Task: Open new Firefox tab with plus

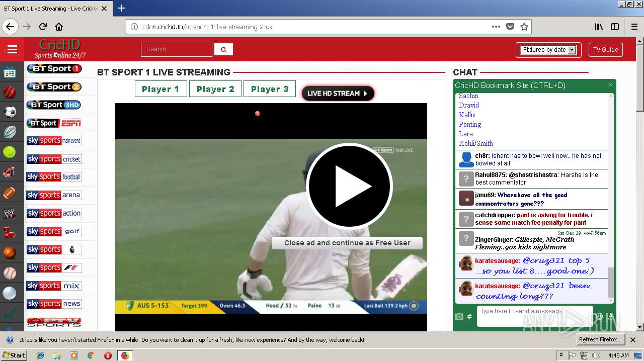Action: pos(121,8)
